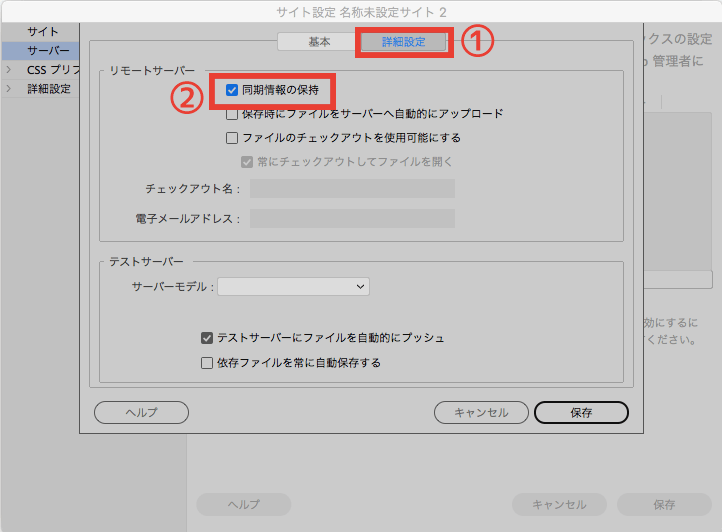Select サイト in the left sidebar
The width and height of the screenshot is (722, 532).
(x=42, y=32)
